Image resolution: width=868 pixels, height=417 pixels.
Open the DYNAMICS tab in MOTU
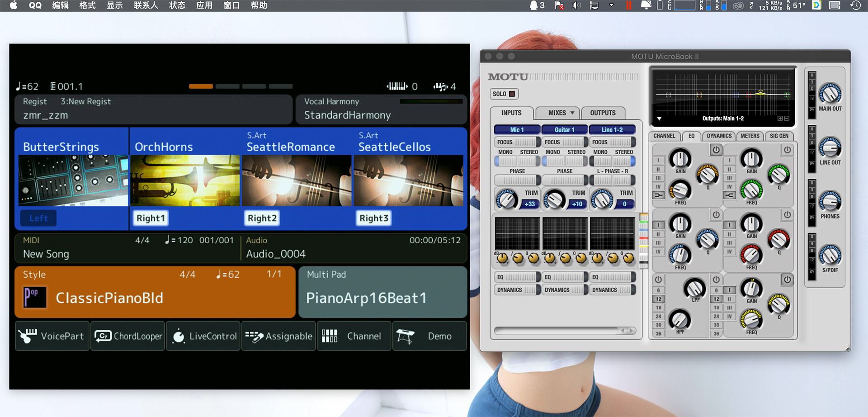tap(719, 136)
